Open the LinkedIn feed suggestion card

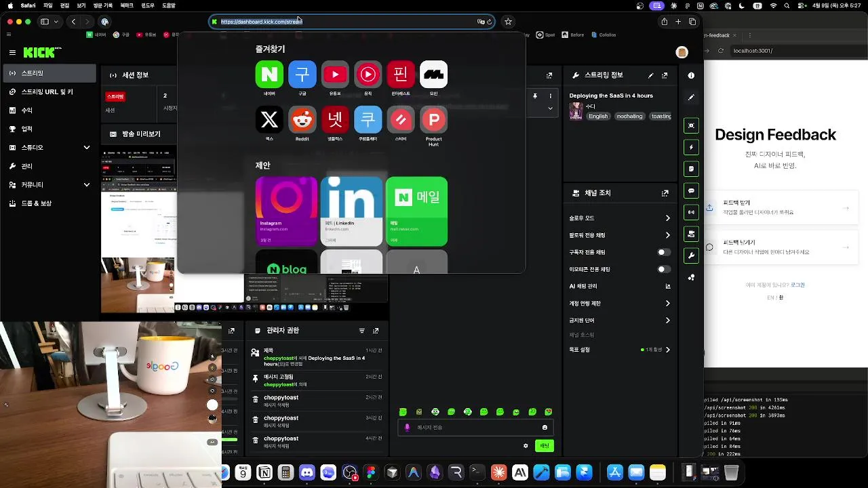point(351,211)
